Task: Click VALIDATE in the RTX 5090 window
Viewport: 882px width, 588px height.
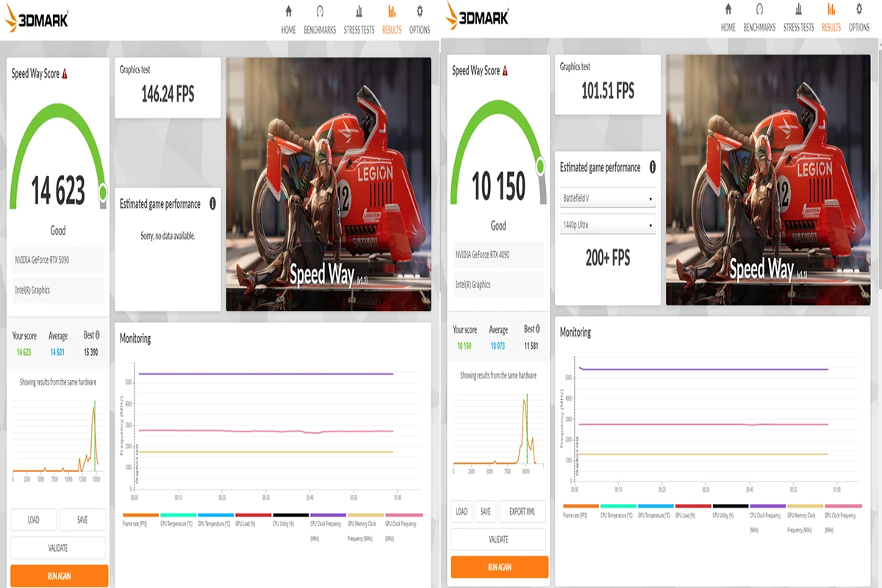Action: coord(58,548)
